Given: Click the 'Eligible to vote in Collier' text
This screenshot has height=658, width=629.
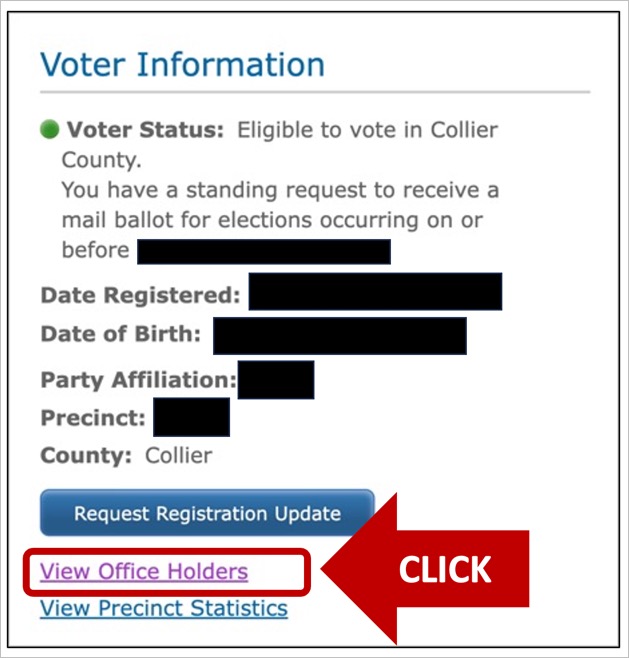Looking at the screenshot, I should [x=367, y=130].
